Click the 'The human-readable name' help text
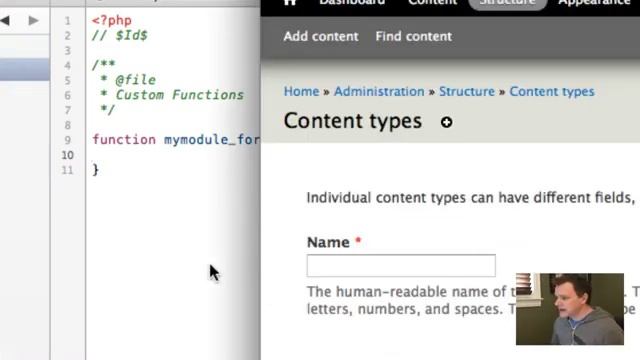The image size is (640, 360). [412, 292]
